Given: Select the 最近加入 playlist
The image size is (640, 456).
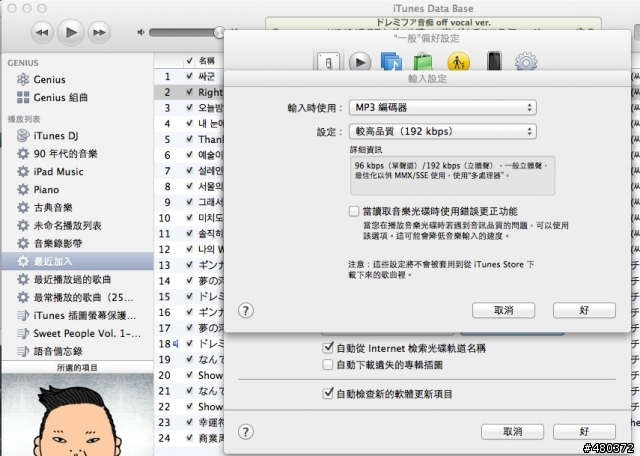Looking at the screenshot, I should 78,261.
